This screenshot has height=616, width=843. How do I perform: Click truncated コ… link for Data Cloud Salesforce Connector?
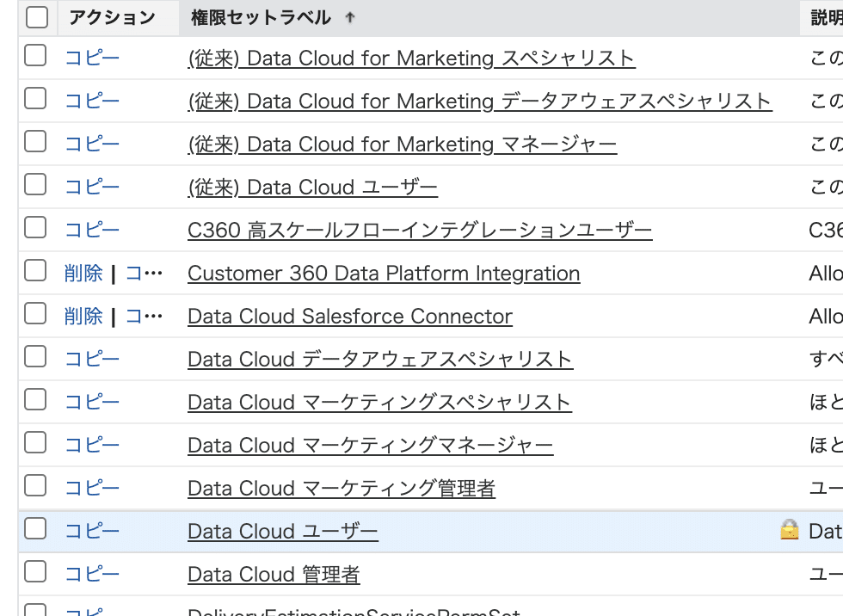coord(144,316)
